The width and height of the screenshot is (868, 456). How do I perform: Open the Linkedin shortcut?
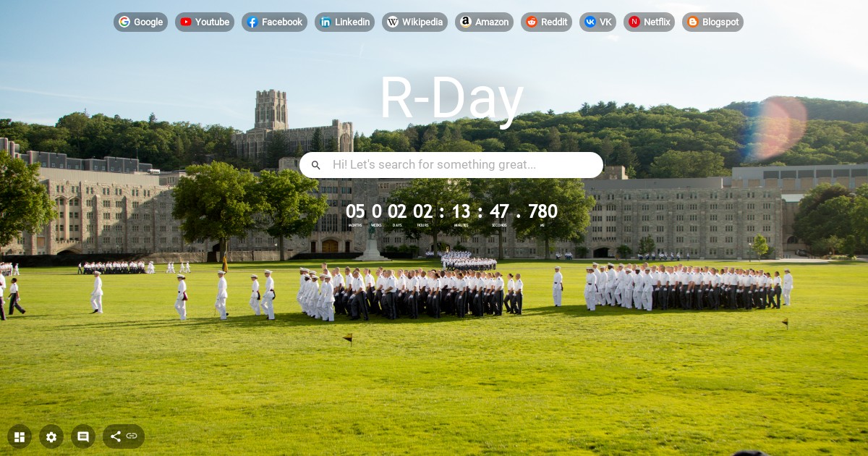point(326,22)
